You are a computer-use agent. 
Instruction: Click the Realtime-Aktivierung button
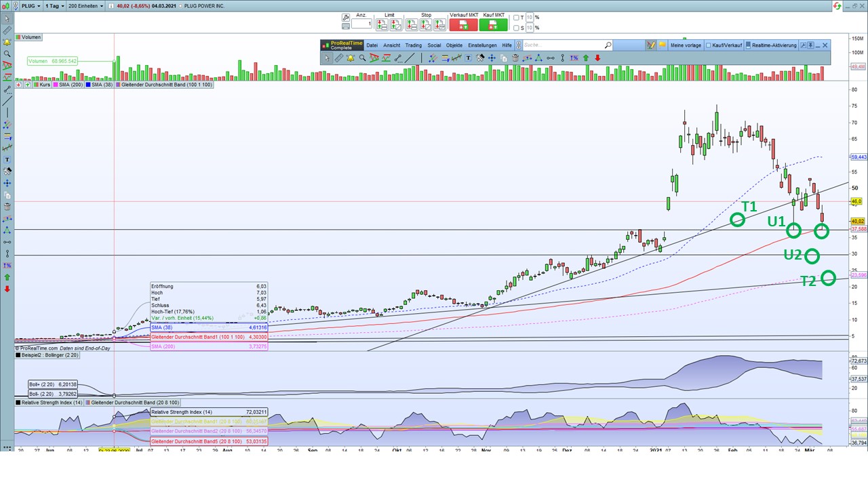point(771,45)
